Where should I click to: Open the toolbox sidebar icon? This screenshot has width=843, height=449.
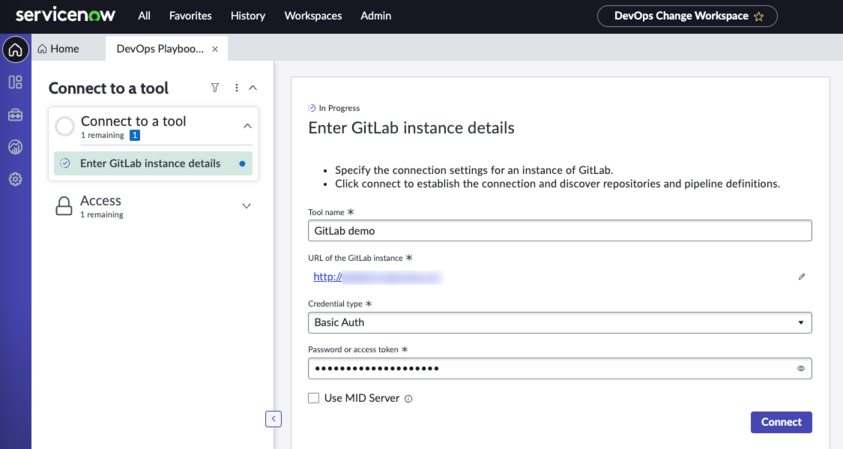pos(16,115)
